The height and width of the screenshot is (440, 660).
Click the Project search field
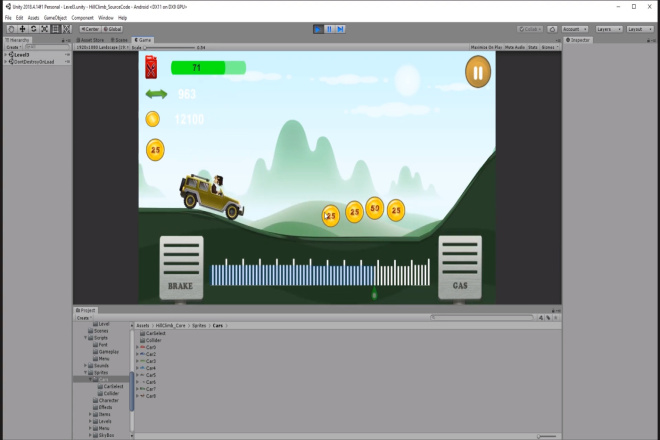pos(482,317)
